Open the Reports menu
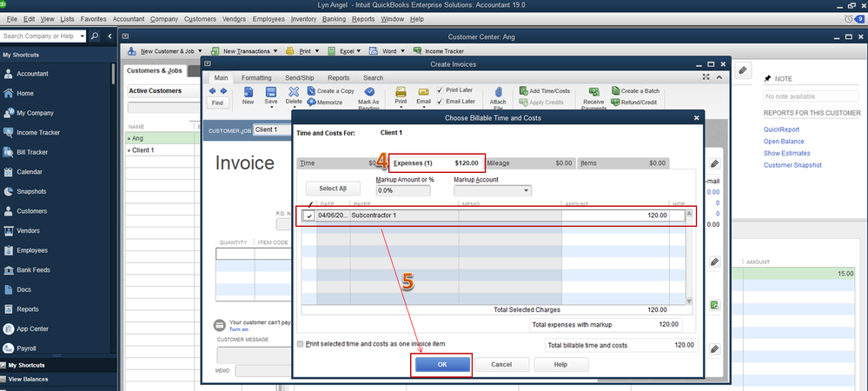The width and height of the screenshot is (868, 391). 363,19
